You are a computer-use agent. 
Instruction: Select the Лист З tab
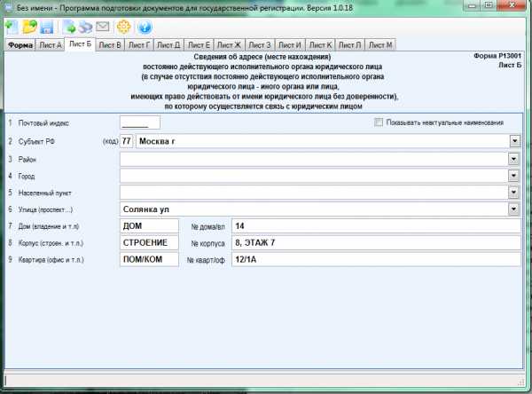(260, 45)
